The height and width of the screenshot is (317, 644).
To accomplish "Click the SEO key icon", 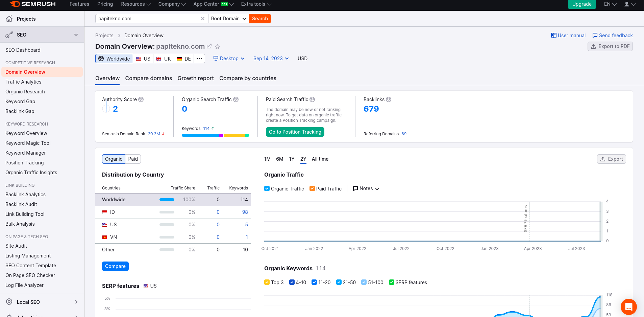I will click(9, 35).
